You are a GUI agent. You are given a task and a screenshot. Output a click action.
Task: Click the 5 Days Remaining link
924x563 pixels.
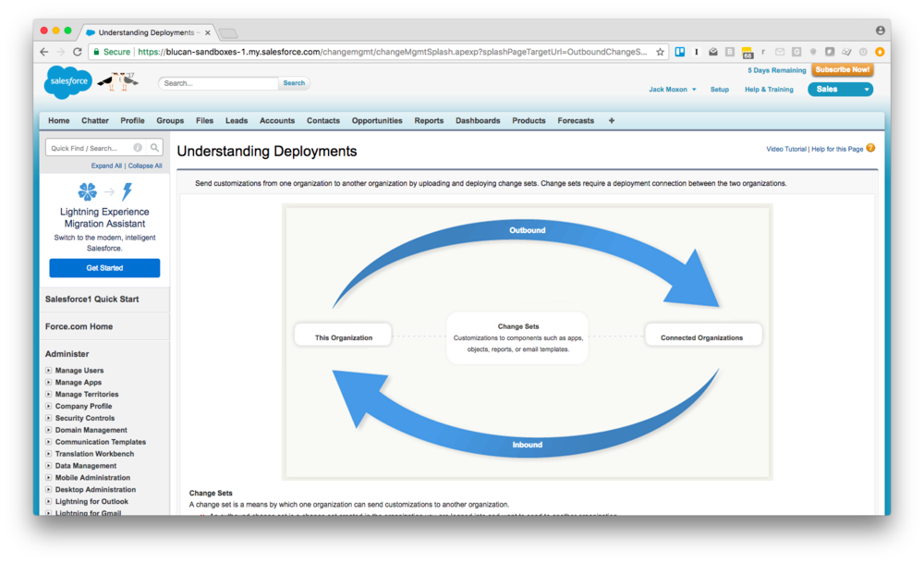[777, 70]
